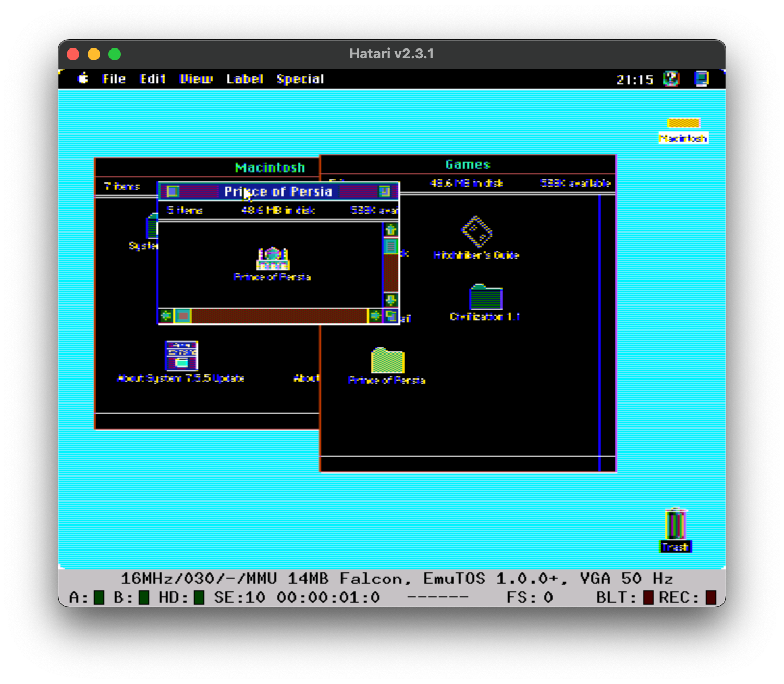The width and height of the screenshot is (784, 684).
Task: Click "7 items" in the Macintosh window
Action: (x=122, y=186)
